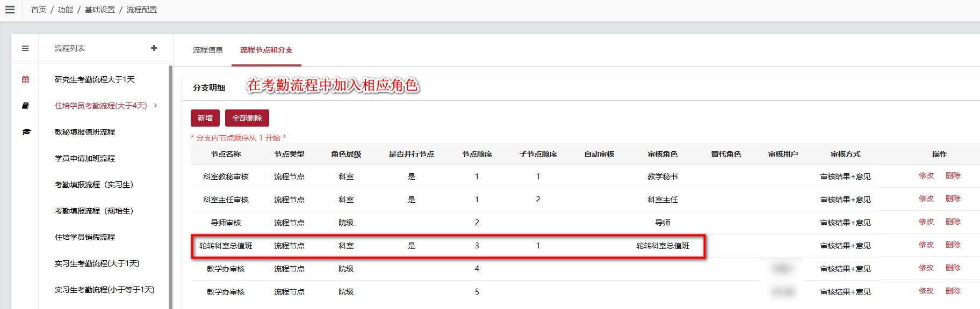Select 科室教秘审核 node name cell
This screenshot has height=309, width=980.
click(226, 176)
